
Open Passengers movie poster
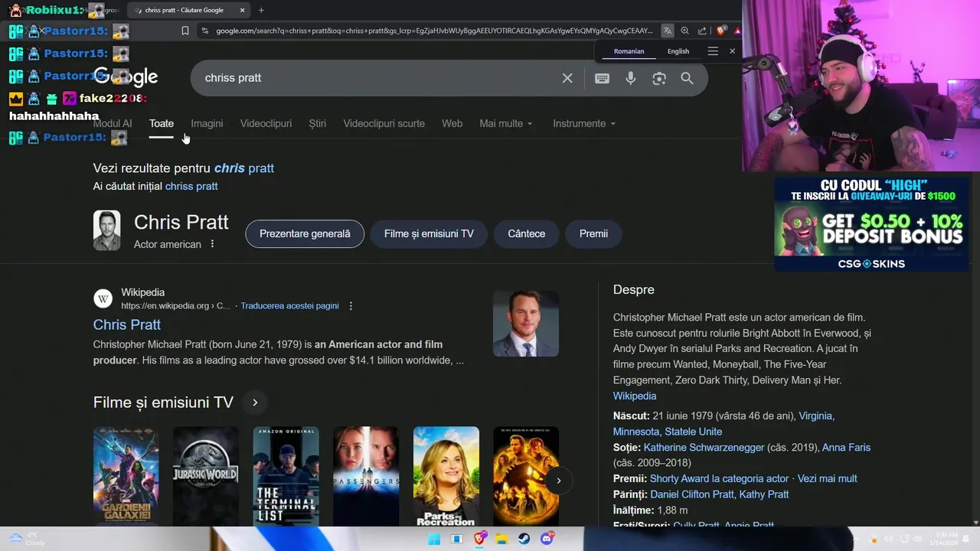pos(366,476)
